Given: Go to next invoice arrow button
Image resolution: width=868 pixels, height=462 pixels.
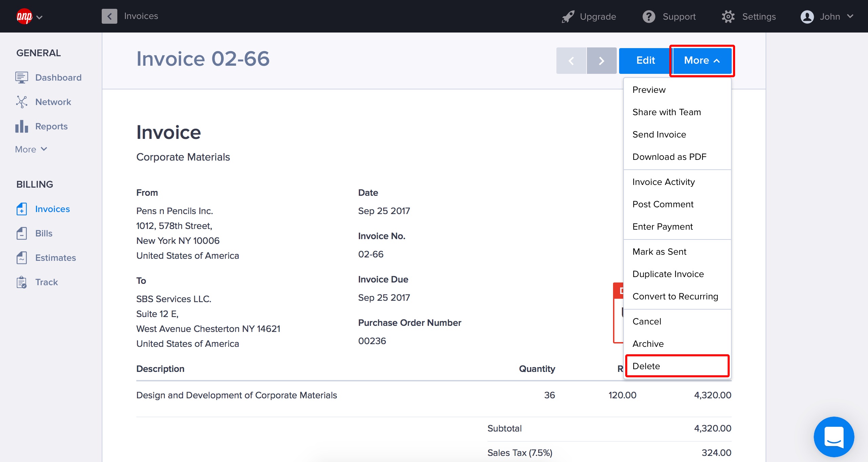Looking at the screenshot, I should [x=601, y=61].
